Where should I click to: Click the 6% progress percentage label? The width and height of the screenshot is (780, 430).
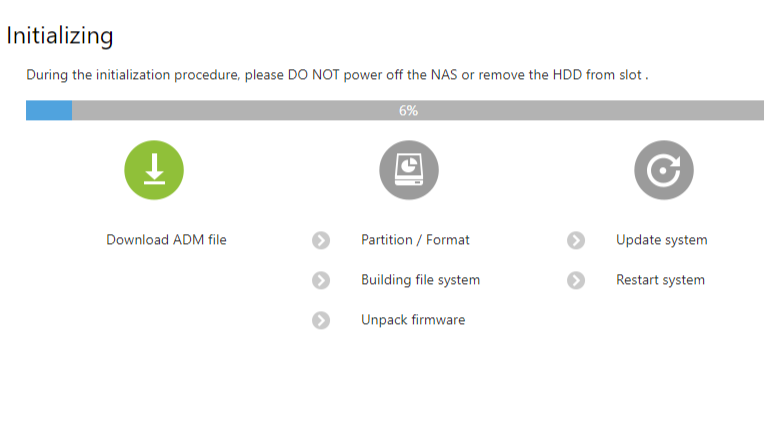(408, 110)
